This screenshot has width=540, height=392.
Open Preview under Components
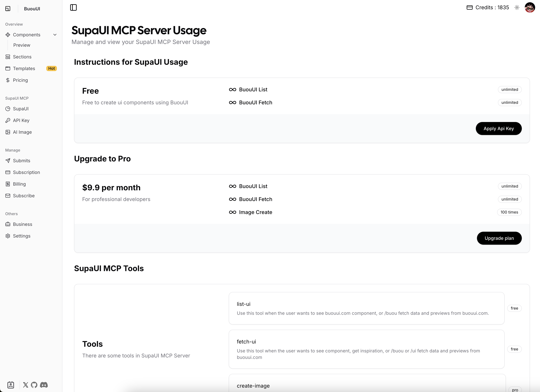point(22,45)
